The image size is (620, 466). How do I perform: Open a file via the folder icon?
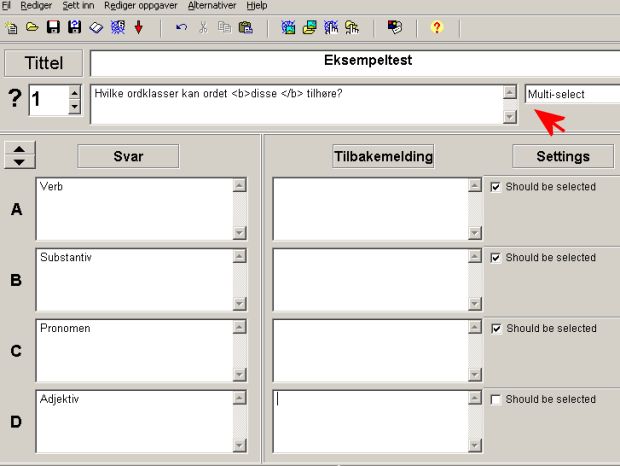(x=32, y=27)
